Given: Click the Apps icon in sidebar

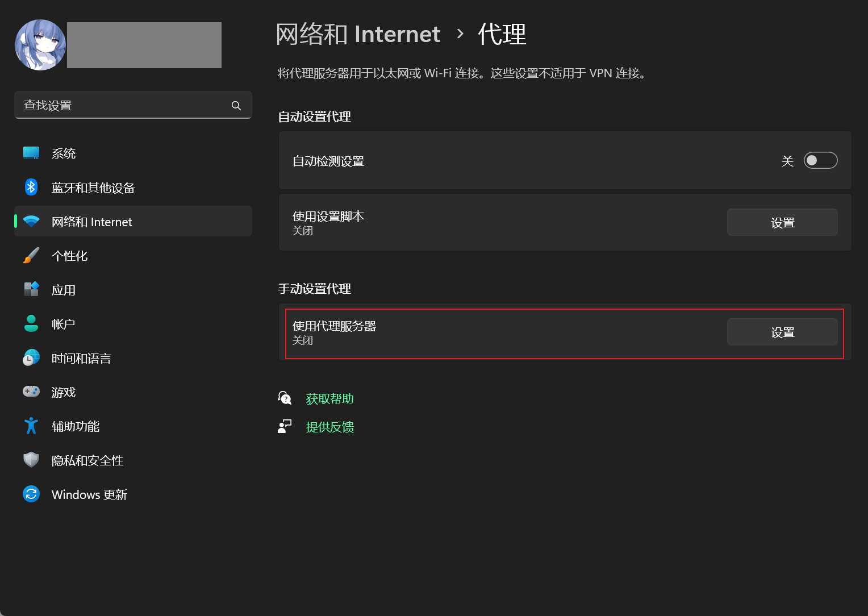Looking at the screenshot, I should pos(31,290).
